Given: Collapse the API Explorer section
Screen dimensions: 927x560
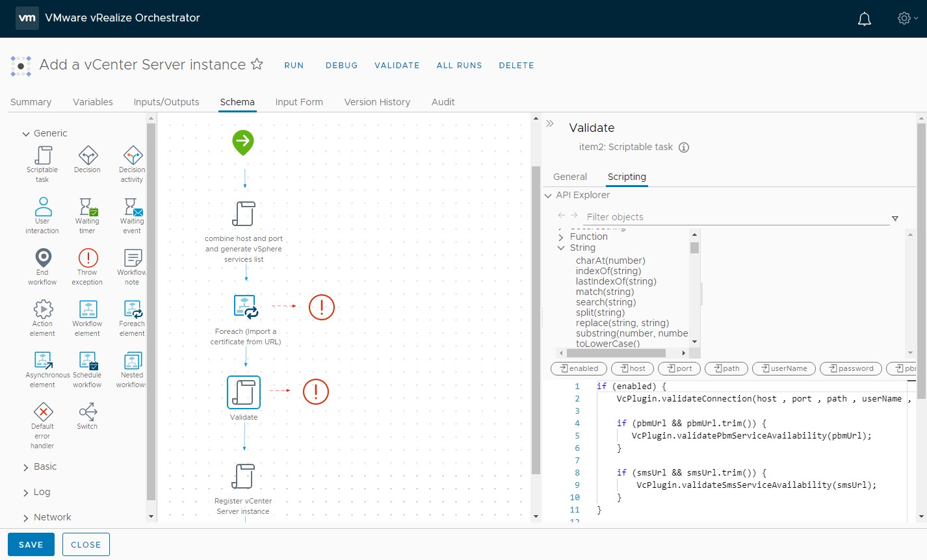Looking at the screenshot, I should point(548,196).
